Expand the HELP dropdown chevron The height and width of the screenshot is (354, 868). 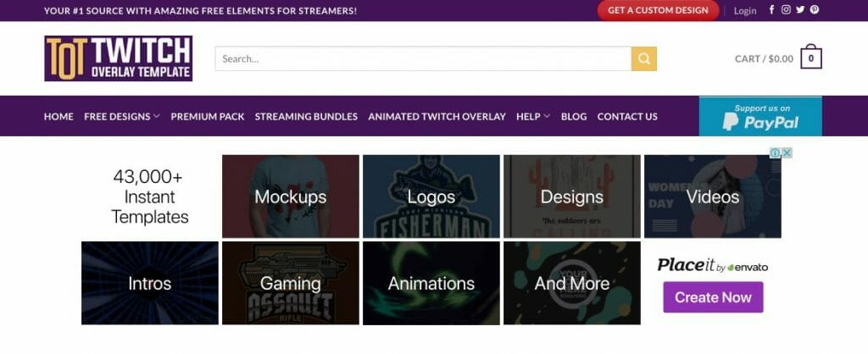pos(547,116)
